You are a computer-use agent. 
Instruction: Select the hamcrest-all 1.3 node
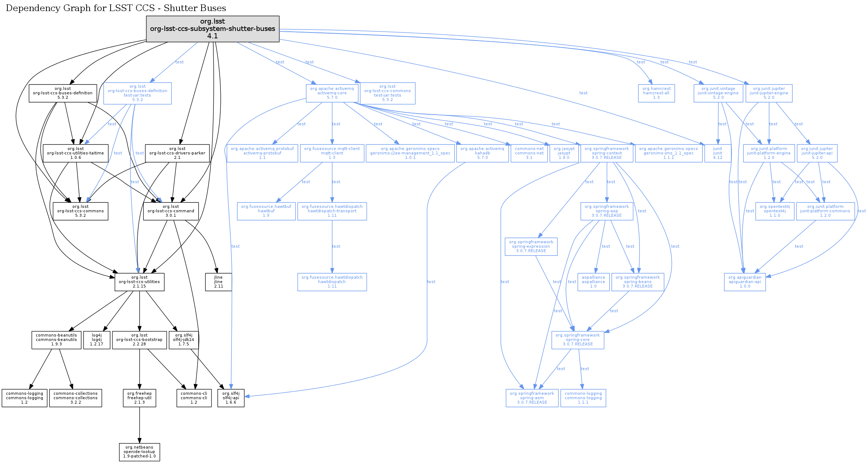click(656, 93)
